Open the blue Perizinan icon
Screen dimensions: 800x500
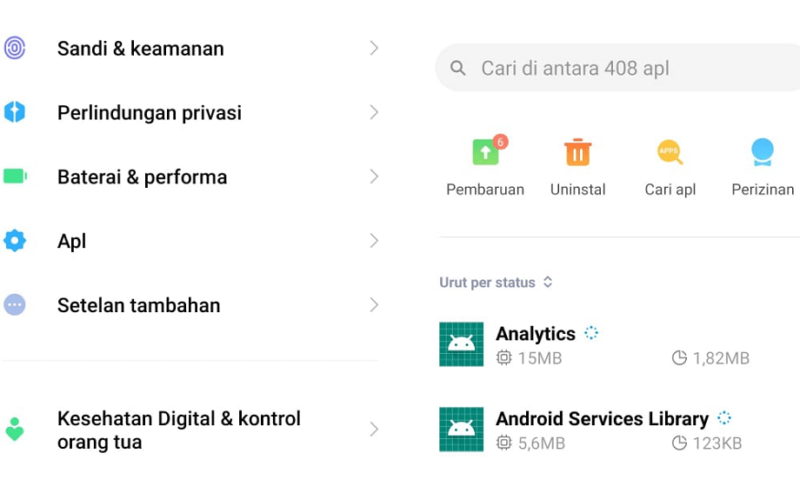pyautogui.click(x=762, y=152)
